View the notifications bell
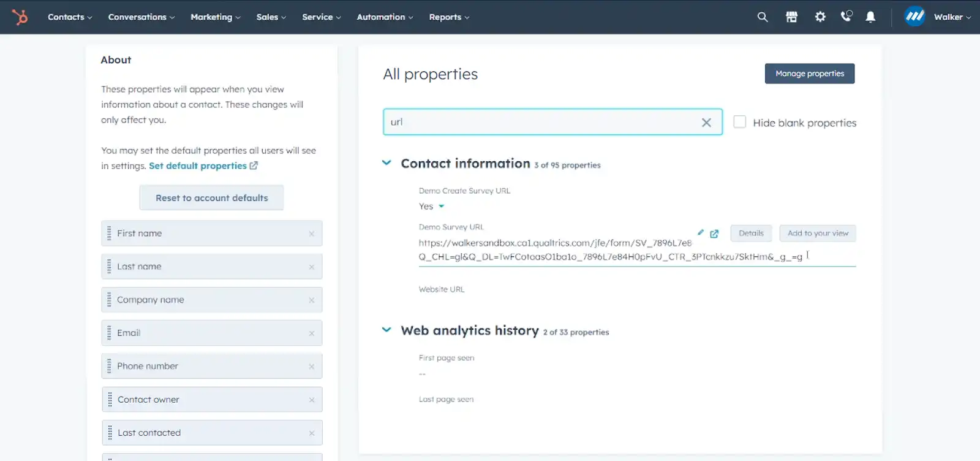The image size is (980, 461). click(870, 17)
